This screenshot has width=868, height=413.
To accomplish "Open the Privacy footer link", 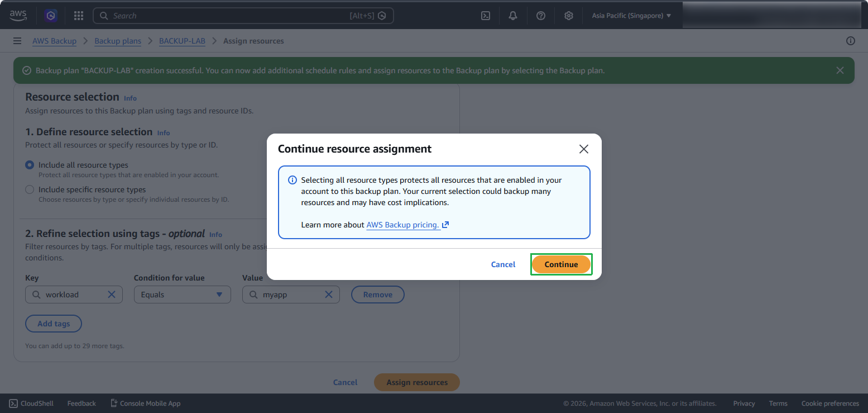I will tap(744, 403).
